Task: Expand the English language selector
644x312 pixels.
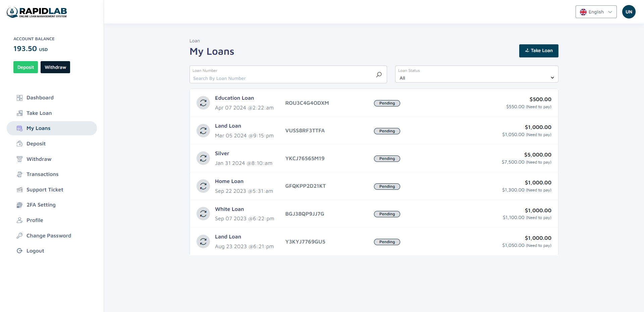Action: pos(596,12)
